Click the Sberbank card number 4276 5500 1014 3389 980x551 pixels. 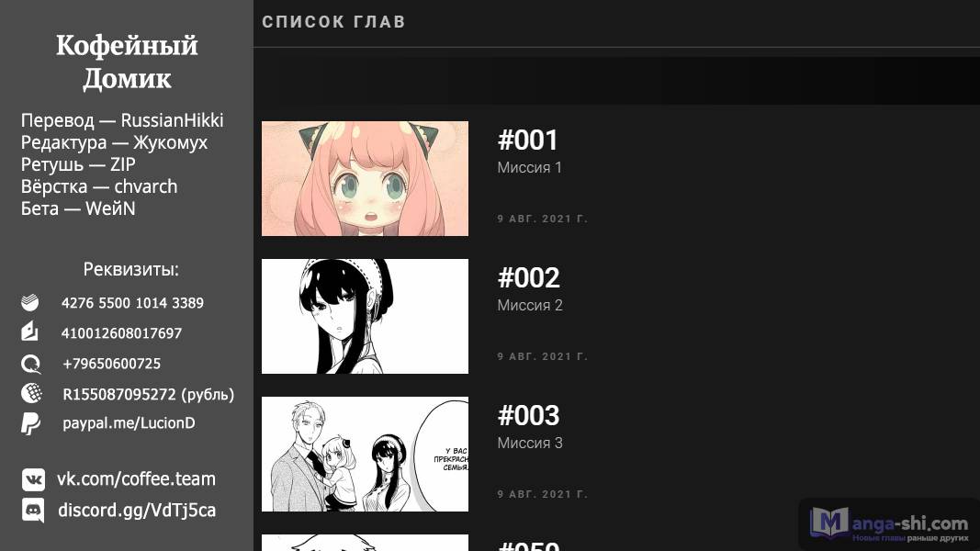click(132, 303)
